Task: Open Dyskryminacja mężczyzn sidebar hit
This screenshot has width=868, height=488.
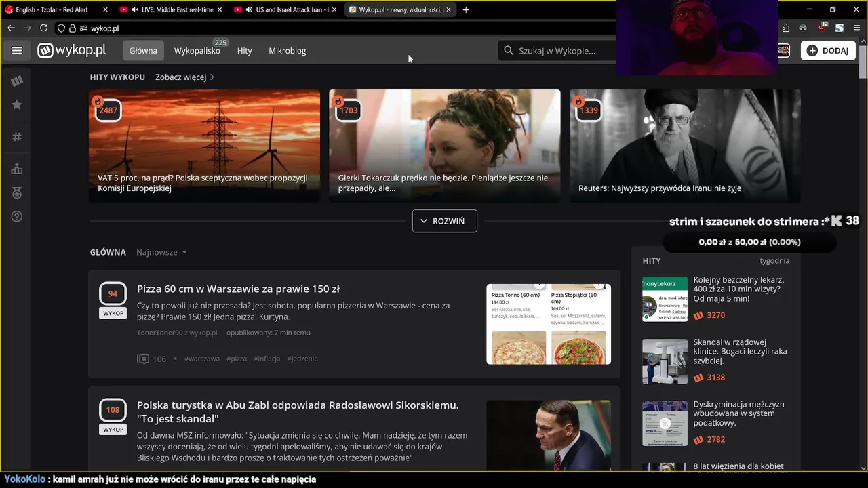Action: point(738,413)
